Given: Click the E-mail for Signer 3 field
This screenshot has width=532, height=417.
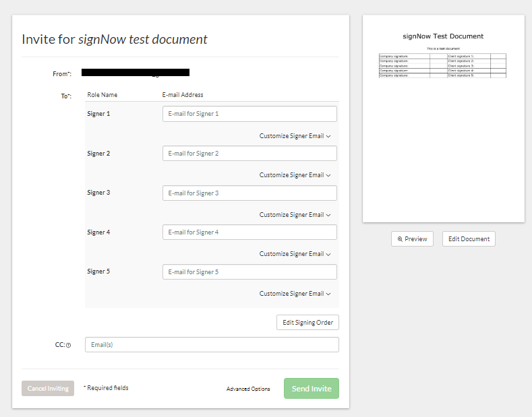Looking at the screenshot, I should click(249, 193).
